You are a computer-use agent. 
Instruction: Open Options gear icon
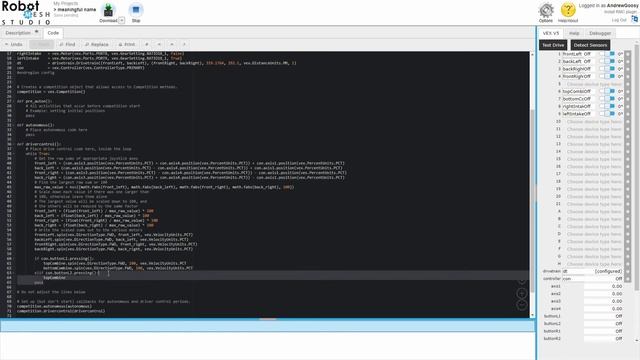pyautogui.click(x=546, y=10)
